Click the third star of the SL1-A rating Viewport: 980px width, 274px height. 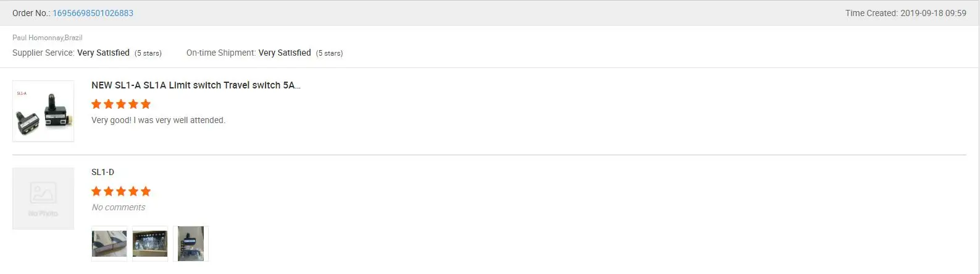click(121, 104)
